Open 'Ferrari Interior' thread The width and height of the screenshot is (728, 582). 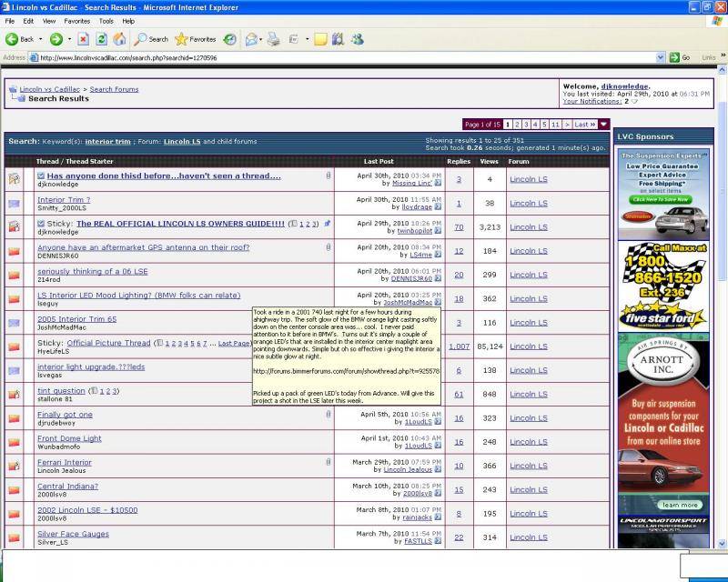[65, 462]
